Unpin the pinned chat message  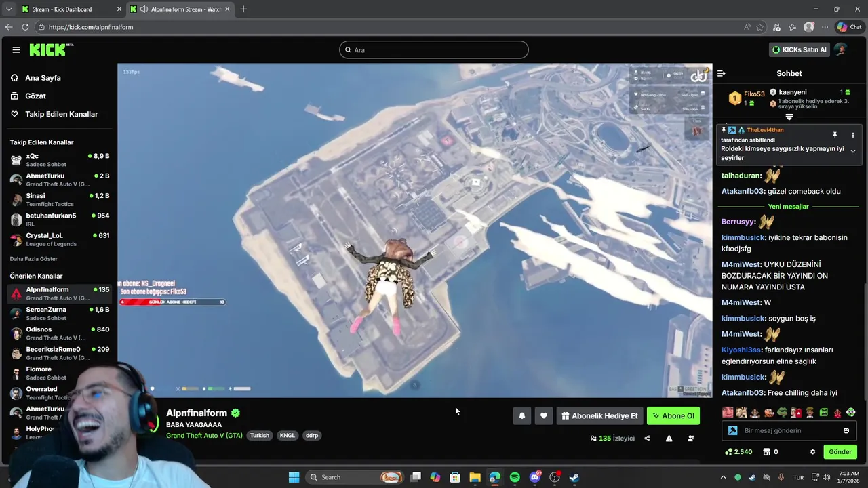tap(835, 136)
